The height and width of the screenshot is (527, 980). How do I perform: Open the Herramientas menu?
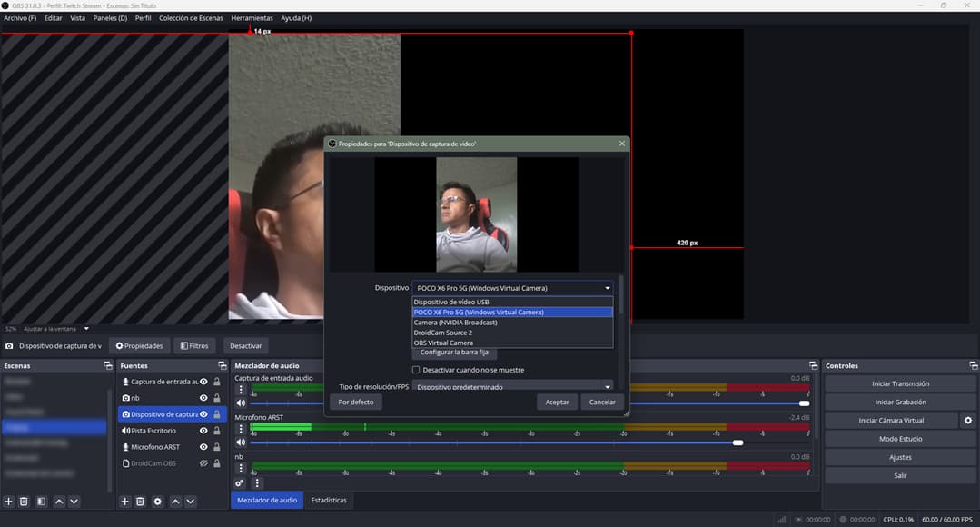[252, 18]
